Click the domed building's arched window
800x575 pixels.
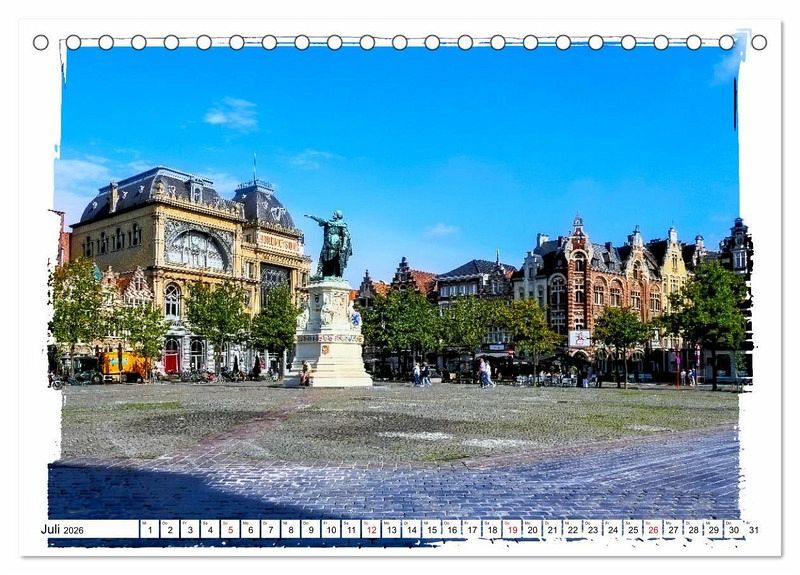(196, 249)
